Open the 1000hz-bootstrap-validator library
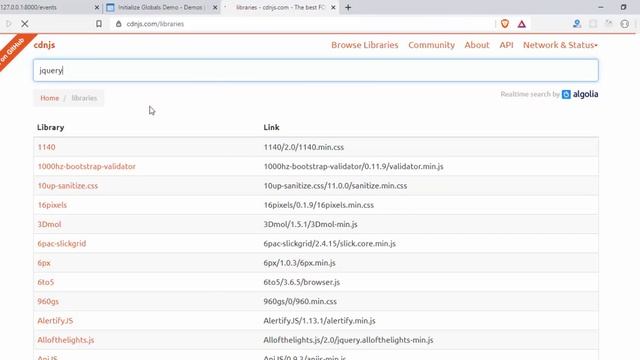Screen dimensions: 640x360 87,166
